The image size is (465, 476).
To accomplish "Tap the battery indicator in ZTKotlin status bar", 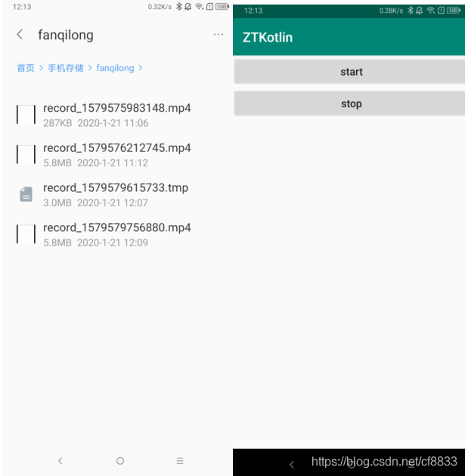I will (x=454, y=11).
